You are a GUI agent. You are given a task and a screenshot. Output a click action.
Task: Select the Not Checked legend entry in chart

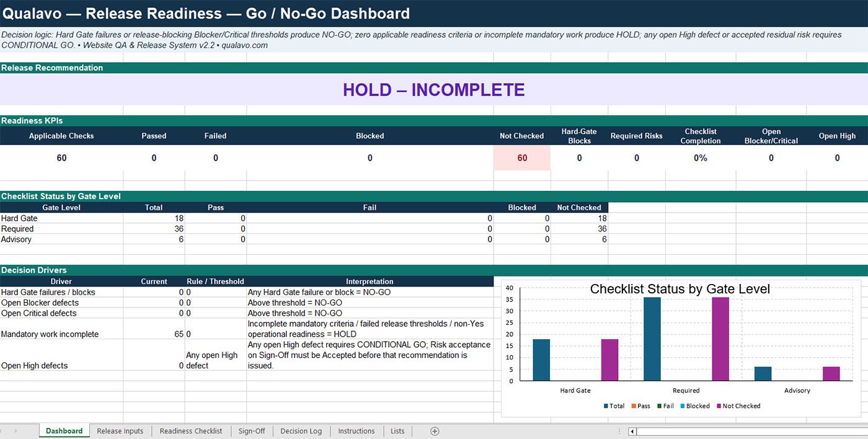click(x=738, y=406)
